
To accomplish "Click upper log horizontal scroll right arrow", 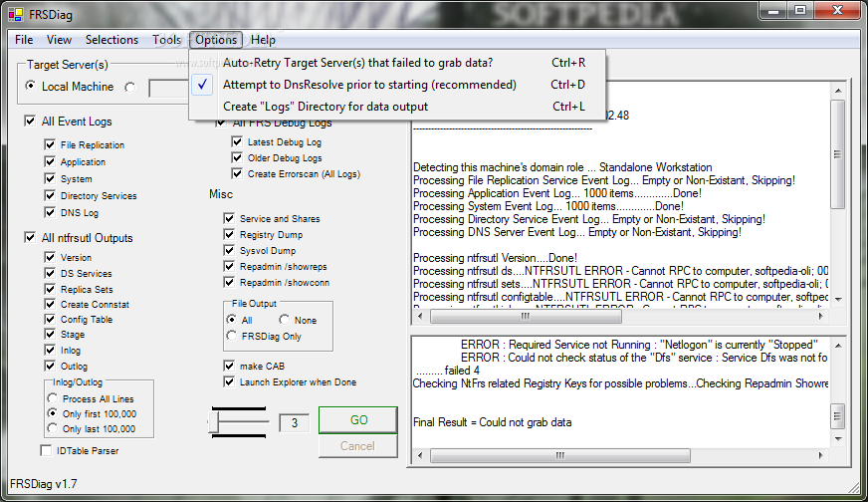I will [x=820, y=316].
